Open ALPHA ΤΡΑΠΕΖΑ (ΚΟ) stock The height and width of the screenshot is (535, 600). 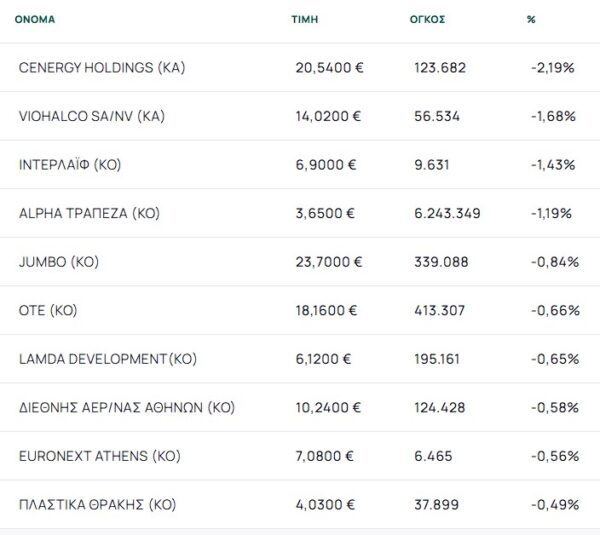[x=89, y=213]
